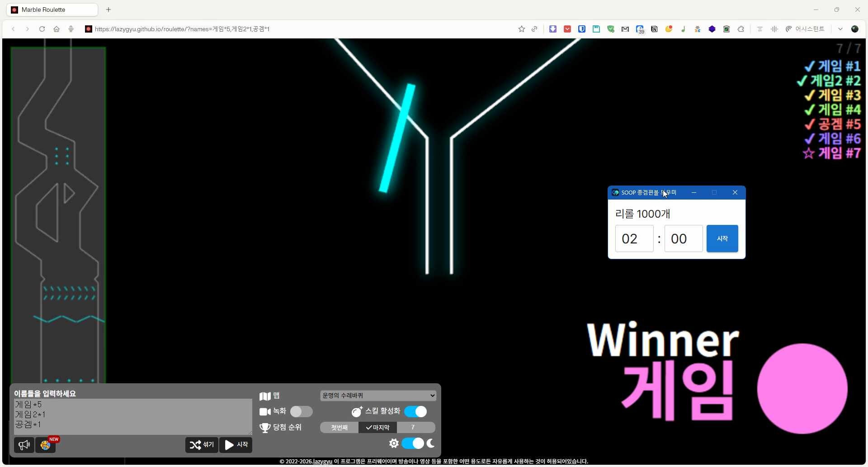Open the NEW badge emoji icon button
Viewport: 868px width, 467px height.
coord(46,445)
